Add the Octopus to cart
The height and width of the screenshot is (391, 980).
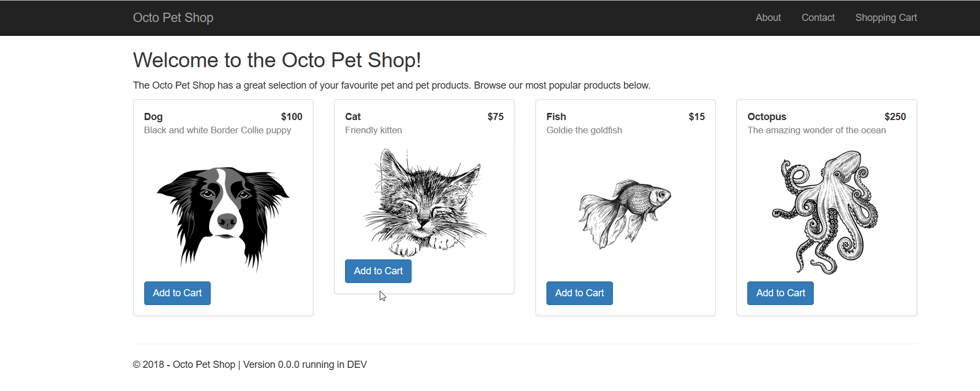(780, 293)
